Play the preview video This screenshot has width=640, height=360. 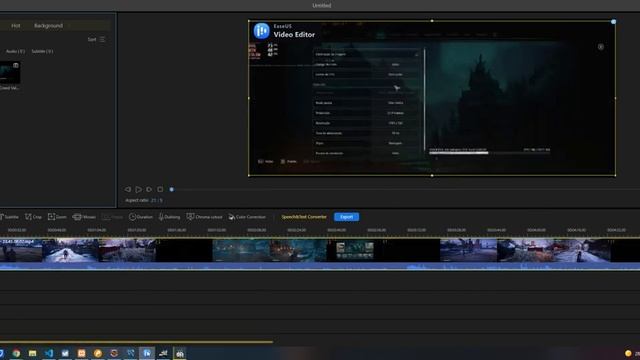click(138, 189)
